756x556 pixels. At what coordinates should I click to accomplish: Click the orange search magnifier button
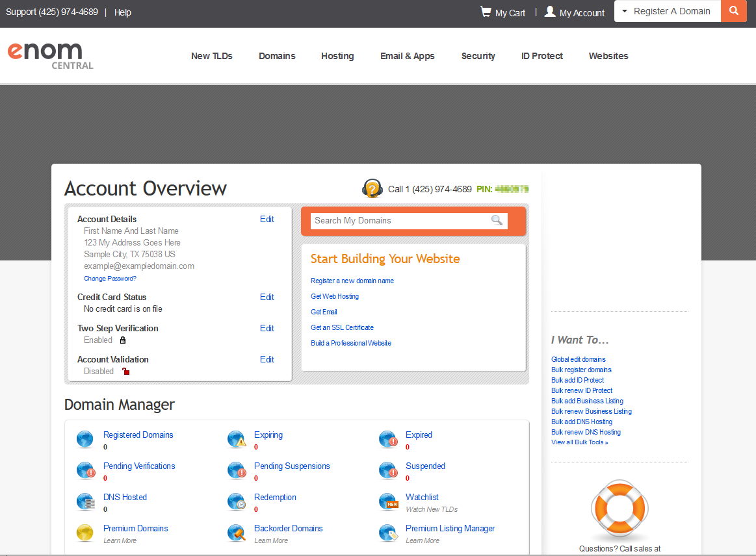tap(733, 10)
